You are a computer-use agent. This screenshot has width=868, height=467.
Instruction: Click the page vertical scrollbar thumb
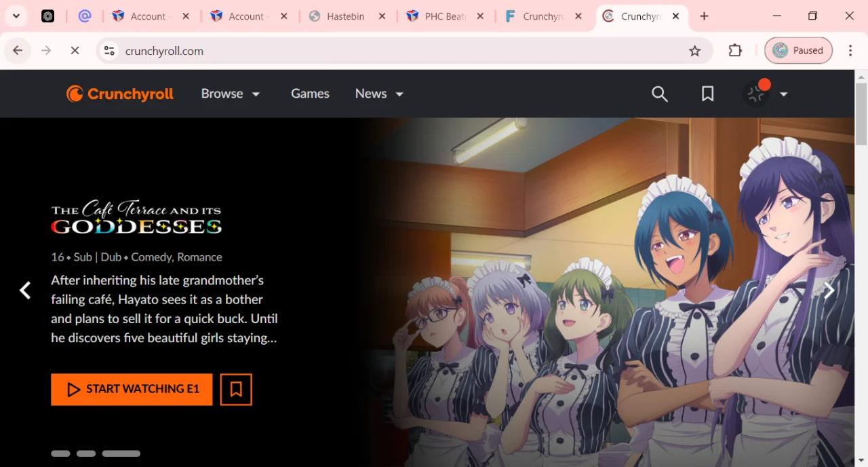click(x=861, y=113)
